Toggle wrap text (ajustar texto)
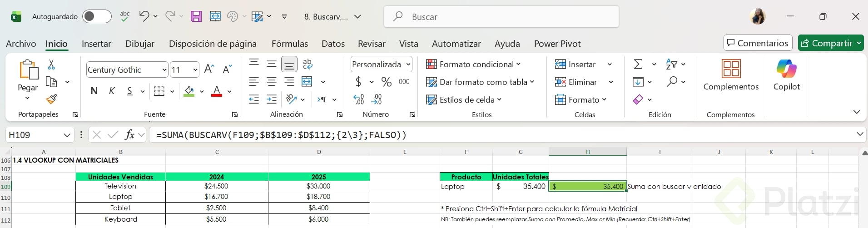 [308, 64]
